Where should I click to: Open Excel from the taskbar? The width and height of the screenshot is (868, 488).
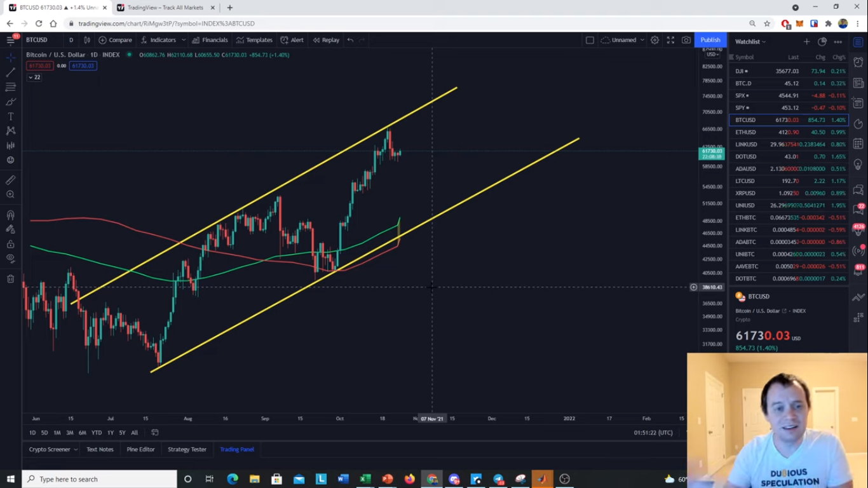(x=365, y=479)
